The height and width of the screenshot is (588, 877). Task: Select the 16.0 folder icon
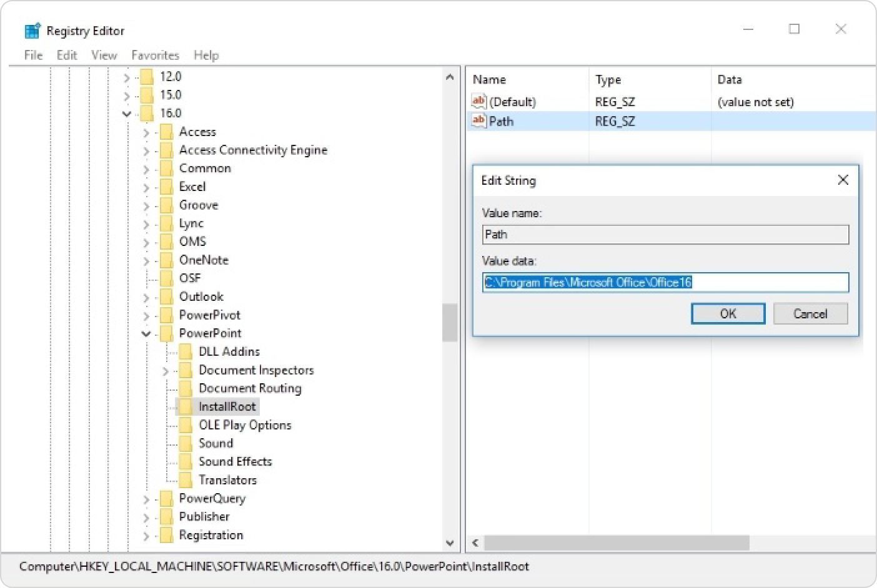click(147, 113)
